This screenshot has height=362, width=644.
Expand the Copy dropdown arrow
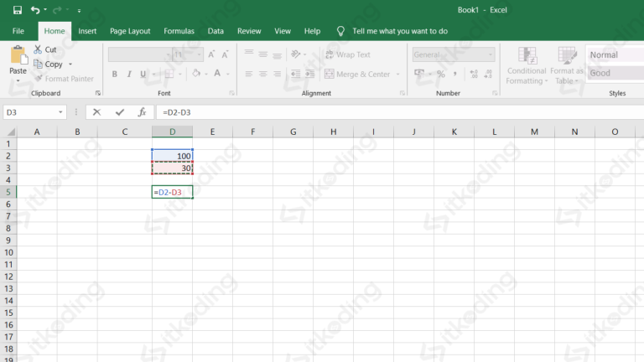[70, 65]
